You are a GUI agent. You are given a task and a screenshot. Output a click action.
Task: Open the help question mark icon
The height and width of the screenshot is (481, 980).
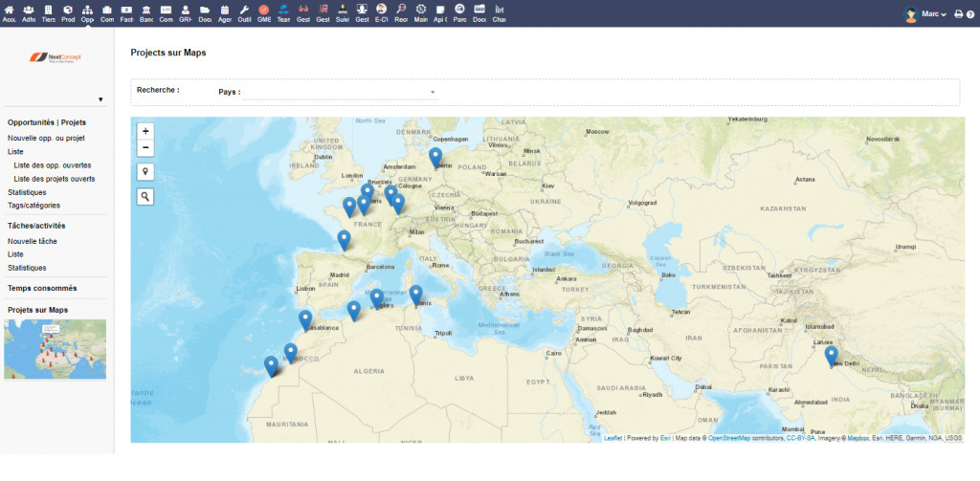[x=970, y=13]
